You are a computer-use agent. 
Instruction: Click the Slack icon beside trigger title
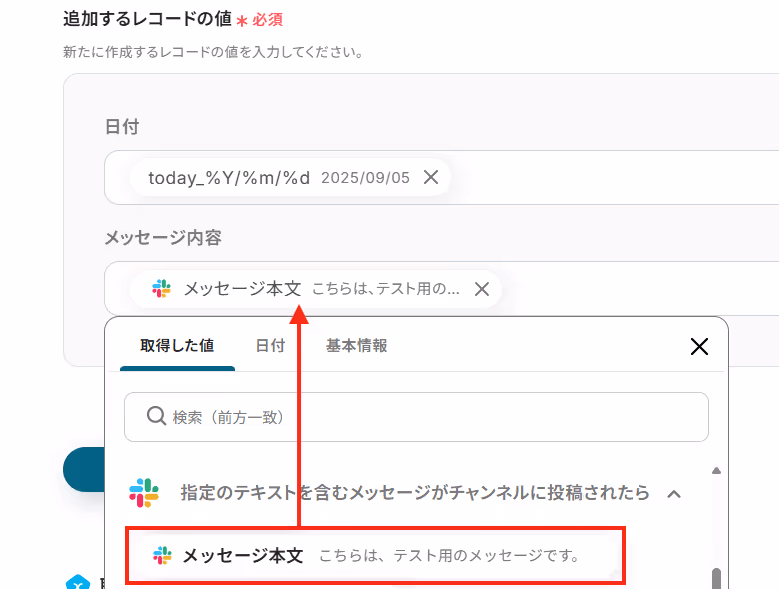point(144,493)
